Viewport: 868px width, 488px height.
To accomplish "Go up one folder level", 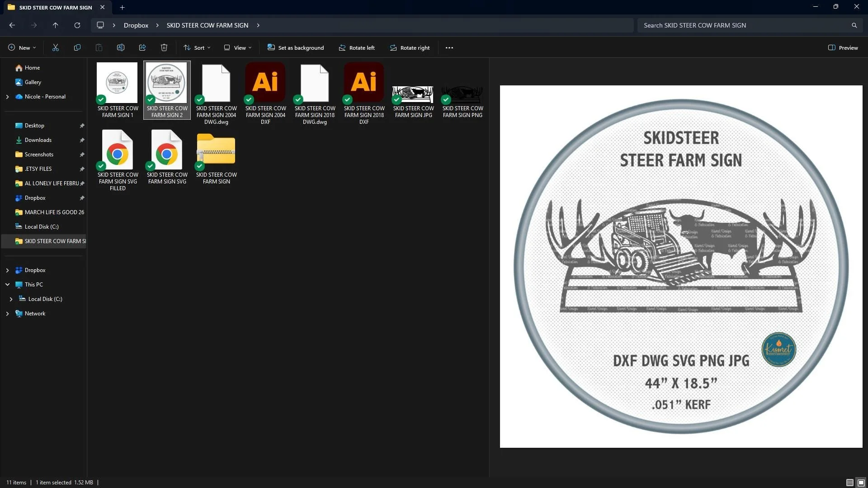I will (55, 25).
